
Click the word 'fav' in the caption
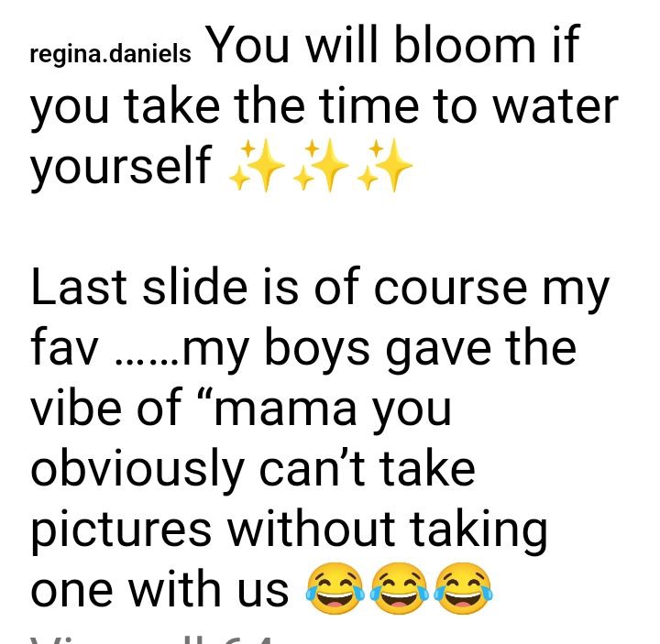coord(65,346)
